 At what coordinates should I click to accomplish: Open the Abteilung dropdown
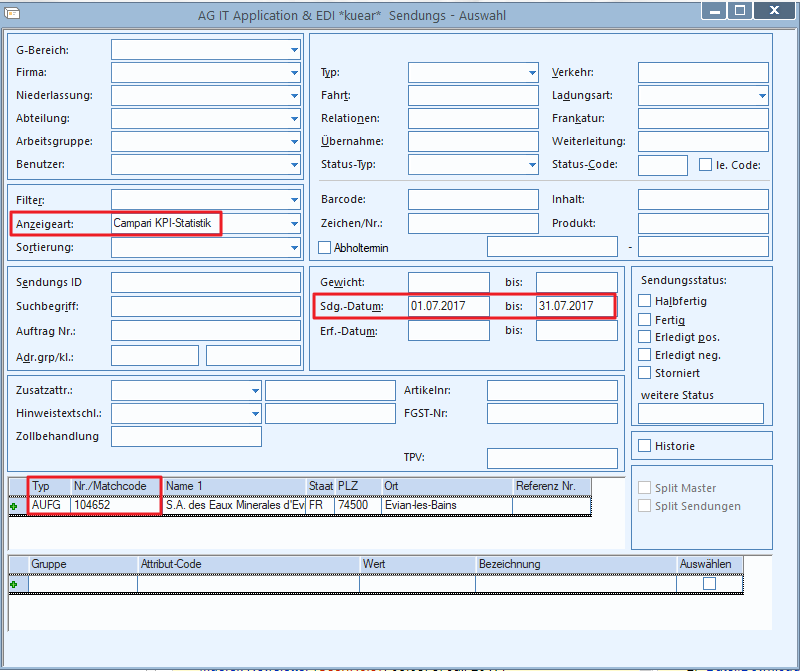pyautogui.click(x=294, y=118)
